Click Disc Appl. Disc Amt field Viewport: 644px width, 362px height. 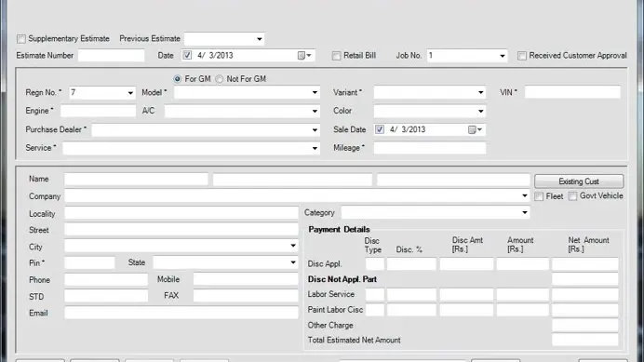pyautogui.click(x=466, y=263)
